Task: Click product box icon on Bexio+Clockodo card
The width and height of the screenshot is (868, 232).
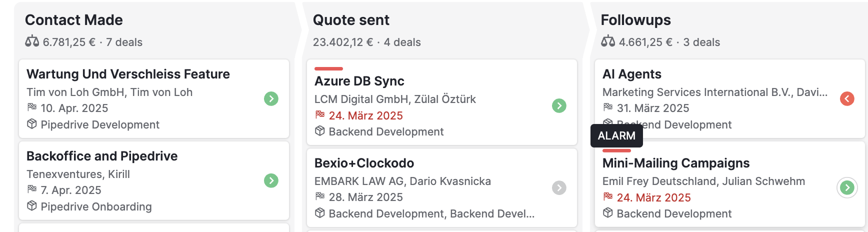Action: tap(320, 213)
